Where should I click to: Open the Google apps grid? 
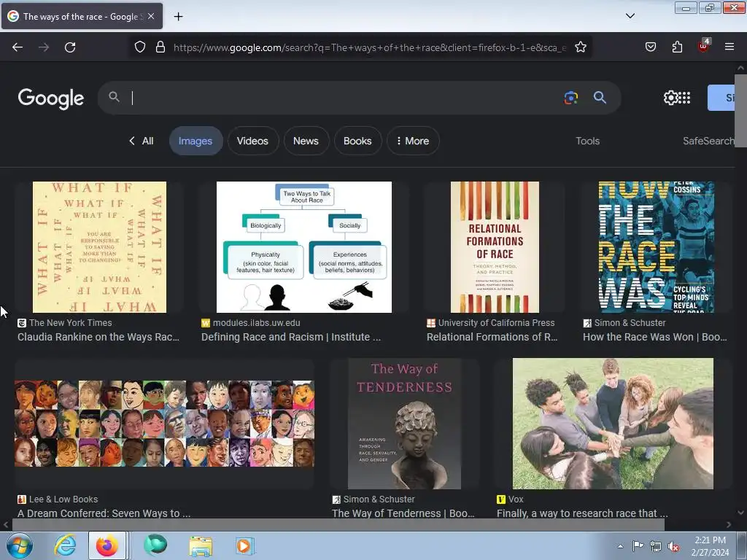tap(684, 98)
